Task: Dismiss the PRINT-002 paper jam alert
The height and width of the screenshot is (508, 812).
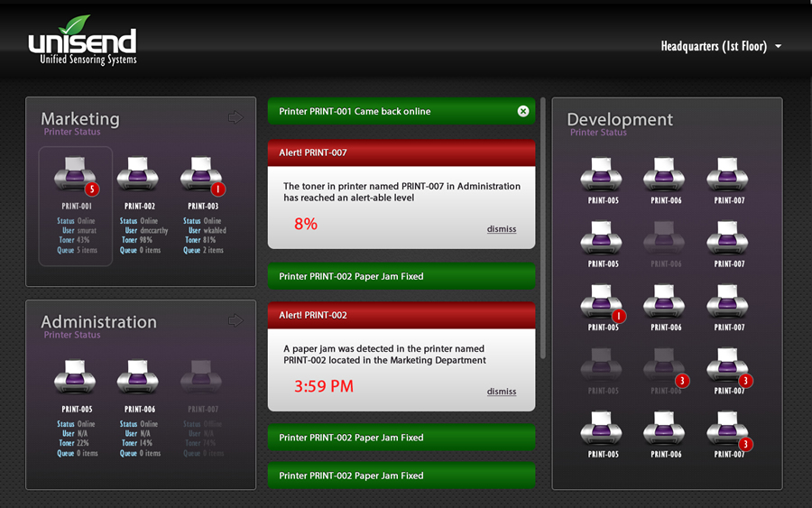Action: [502, 392]
